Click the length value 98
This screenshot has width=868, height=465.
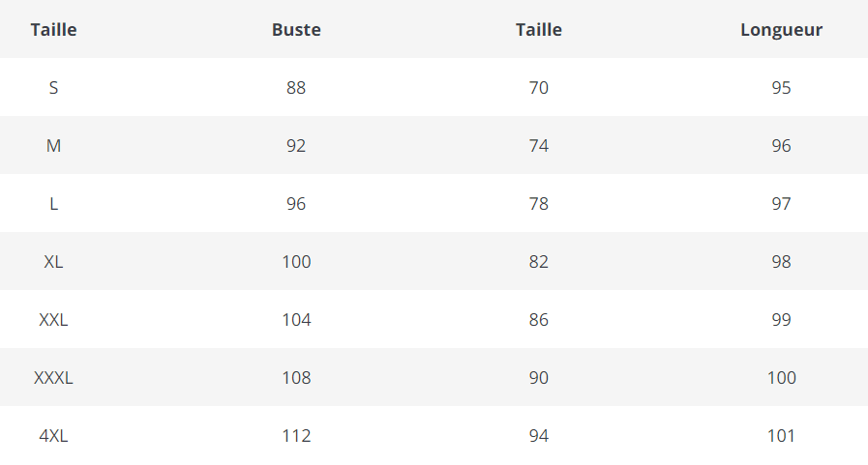[x=781, y=262]
